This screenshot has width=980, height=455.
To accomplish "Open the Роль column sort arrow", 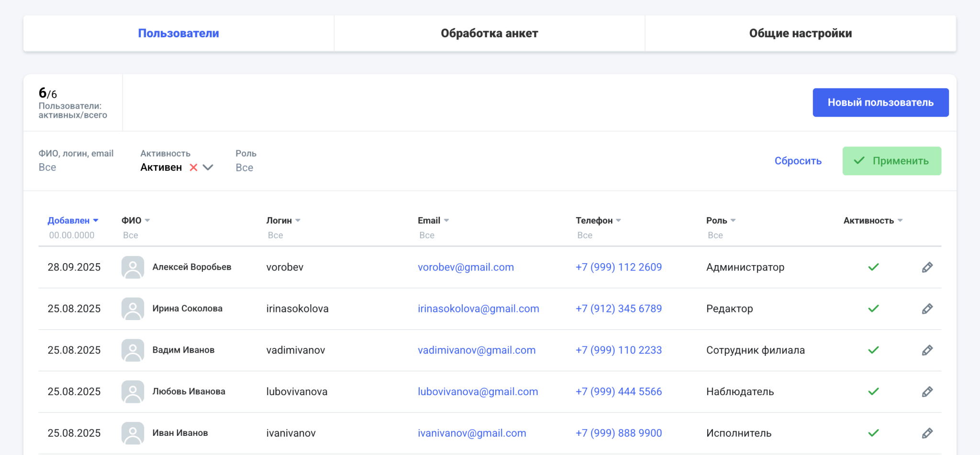I will pyautogui.click(x=733, y=221).
